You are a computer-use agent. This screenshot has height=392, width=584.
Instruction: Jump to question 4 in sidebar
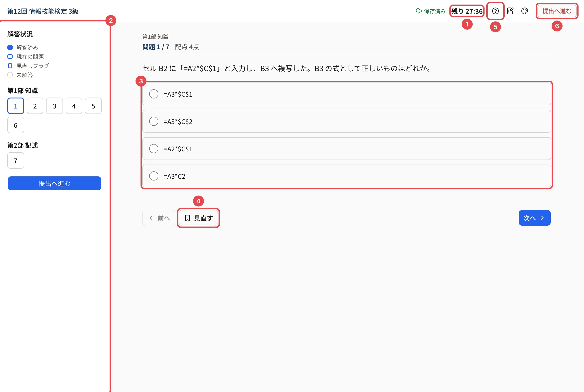(x=74, y=106)
